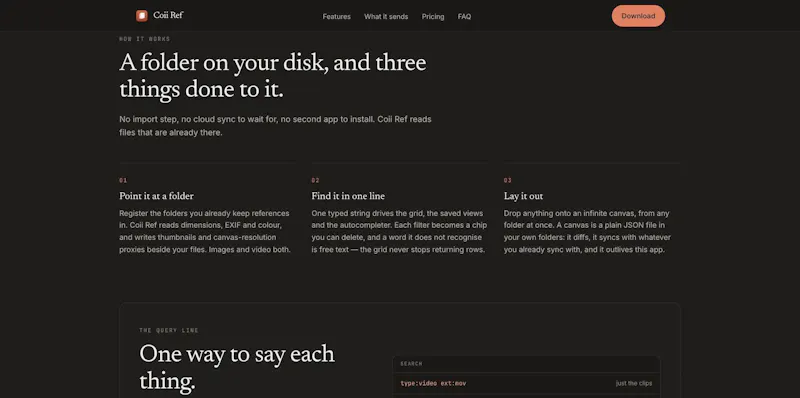
Task: Click the 'Find it in one line' heading
Action: (x=348, y=196)
